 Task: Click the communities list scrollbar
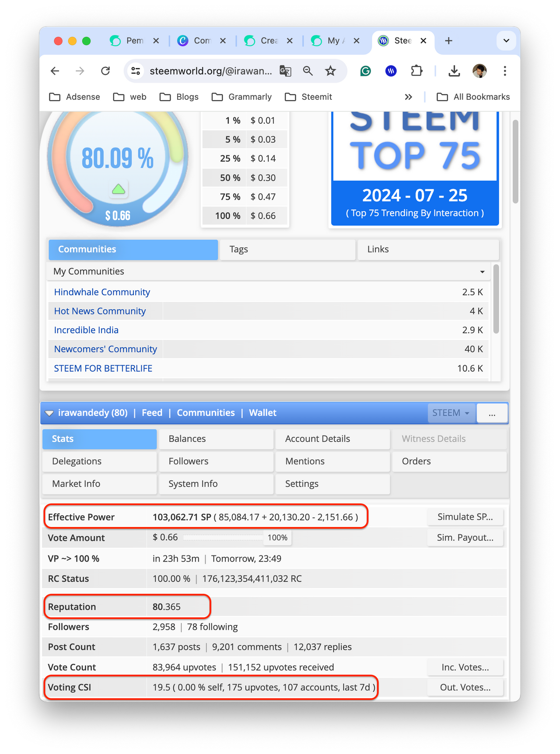tap(496, 299)
